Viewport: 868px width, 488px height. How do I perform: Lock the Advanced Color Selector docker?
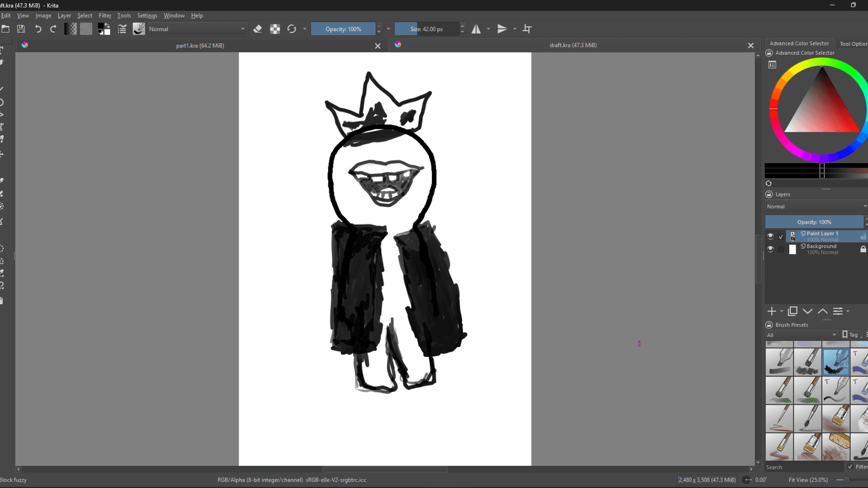click(x=769, y=53)
